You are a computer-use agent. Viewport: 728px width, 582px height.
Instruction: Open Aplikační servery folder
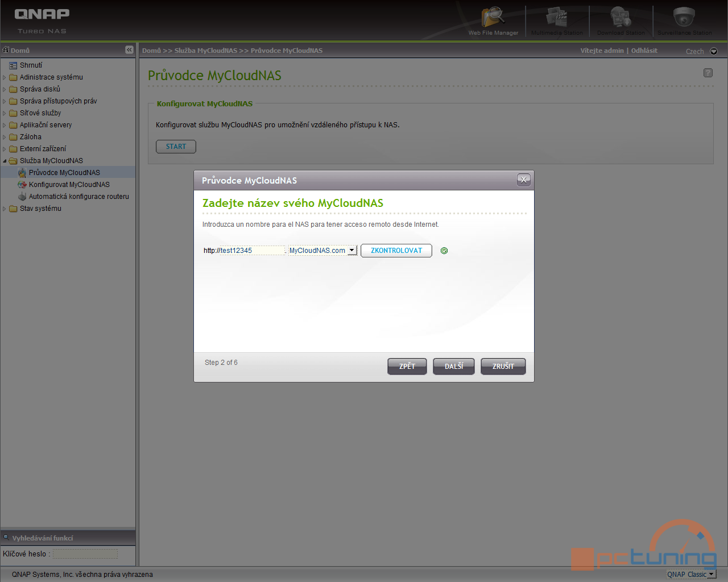click(45, 125)
